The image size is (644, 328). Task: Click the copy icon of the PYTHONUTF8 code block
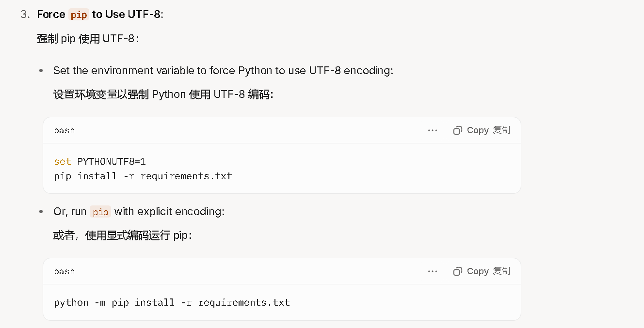click(457, 130)
